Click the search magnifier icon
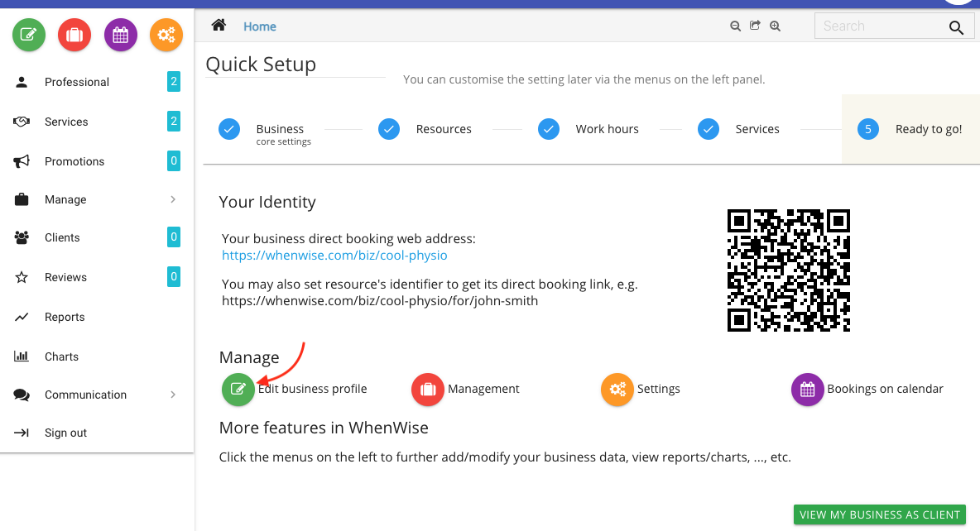 (x=956, y=26)
